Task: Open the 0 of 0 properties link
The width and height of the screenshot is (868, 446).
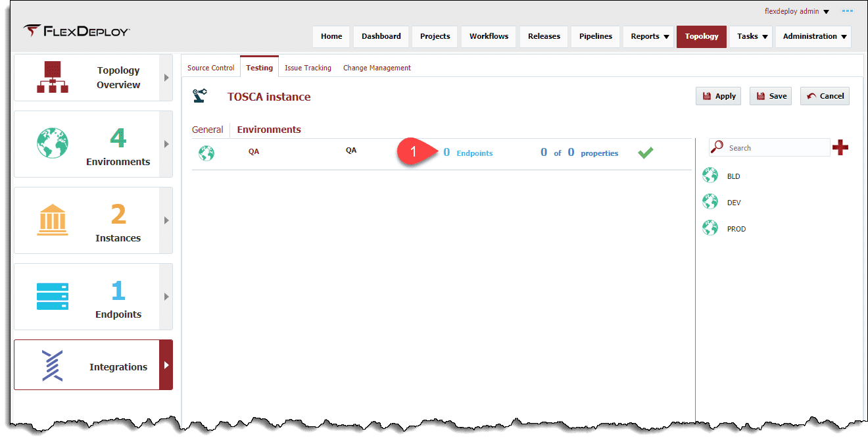Action: point(579,153)
